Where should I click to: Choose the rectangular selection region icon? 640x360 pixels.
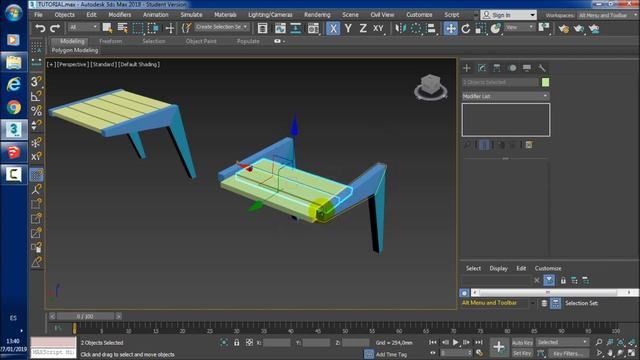[138, 28]
